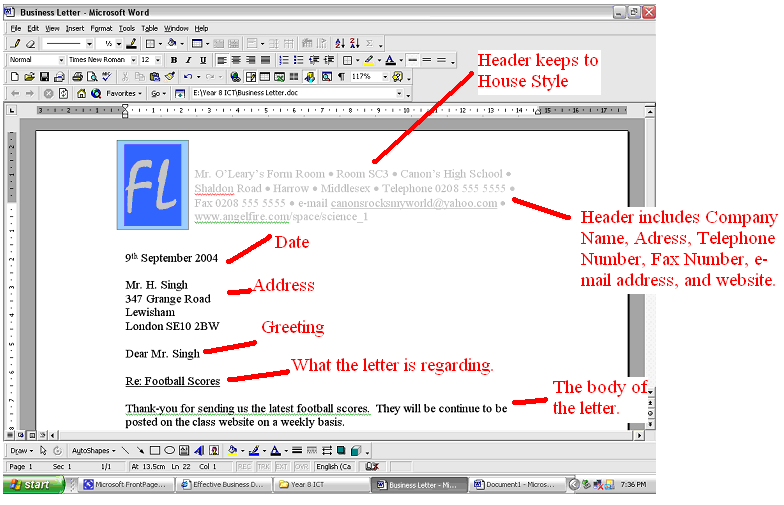The image size is (784, 505).
Task: Switch to Document1 Word window on taskbar
Action: [518, 484]
